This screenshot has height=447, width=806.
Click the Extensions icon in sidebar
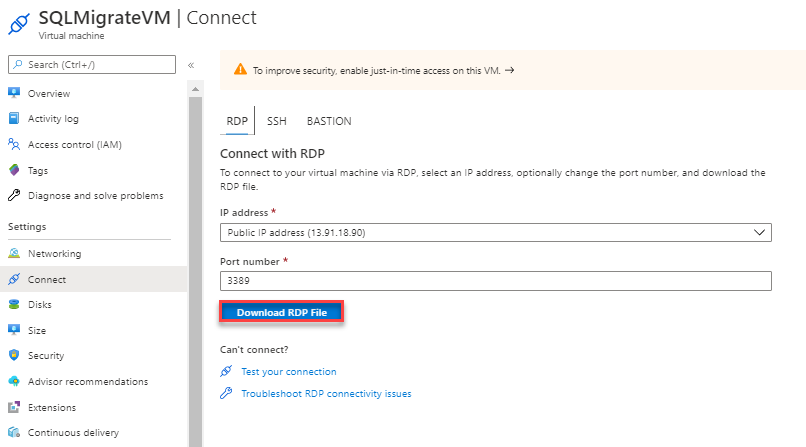[x=14, y=408]
